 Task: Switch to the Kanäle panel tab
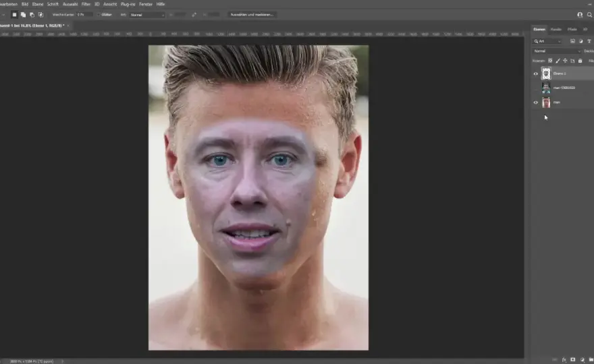[556, 29]
